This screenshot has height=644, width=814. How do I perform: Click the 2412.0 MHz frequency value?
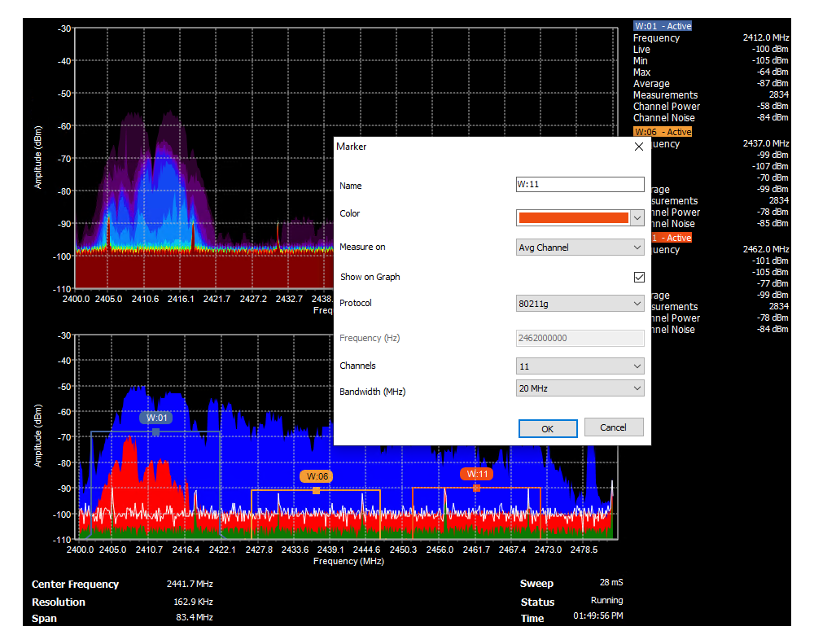pos(766,37)
